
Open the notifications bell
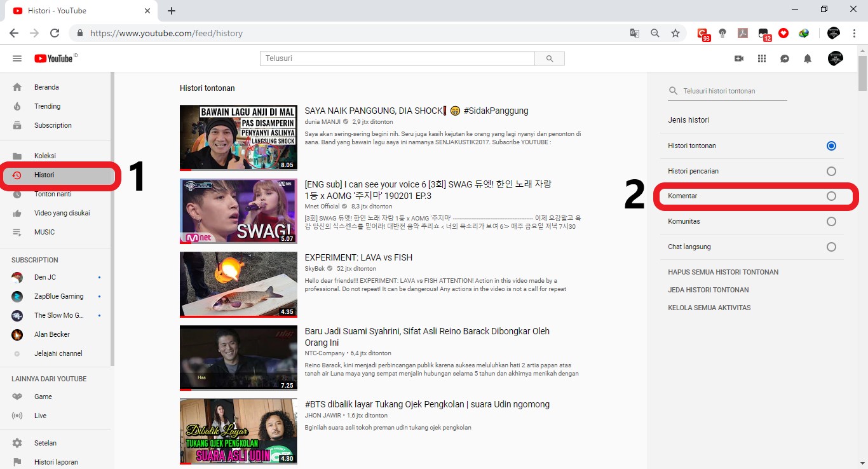click(x=808, y=58)
